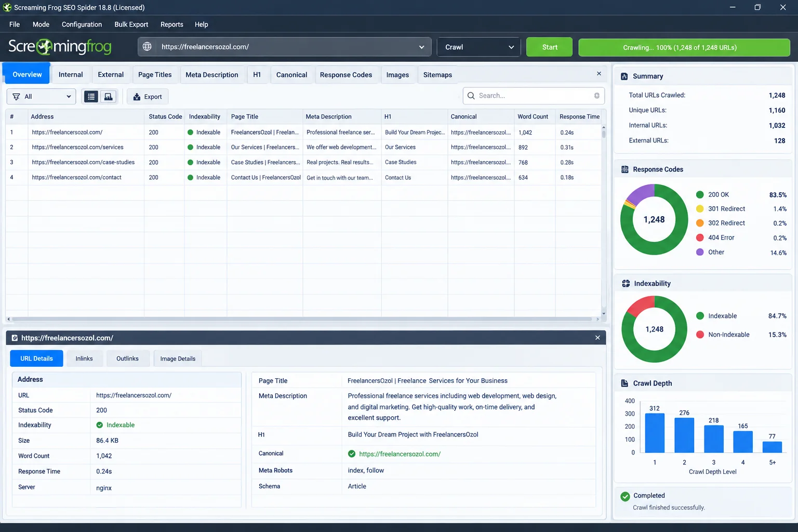The width and height of the screenshot is (798, 532).
Task: Click the green Completed checkmark icon
Action: coord(626,496)
